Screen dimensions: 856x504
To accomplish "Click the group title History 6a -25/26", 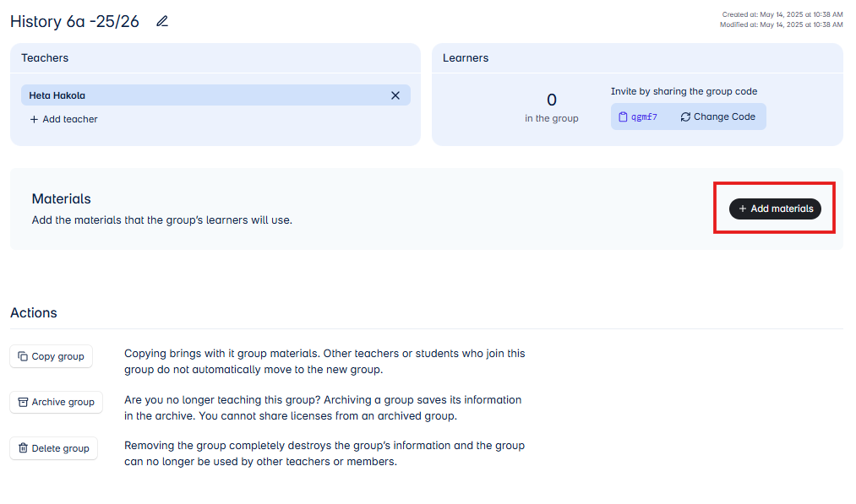I will coord(75,21).
